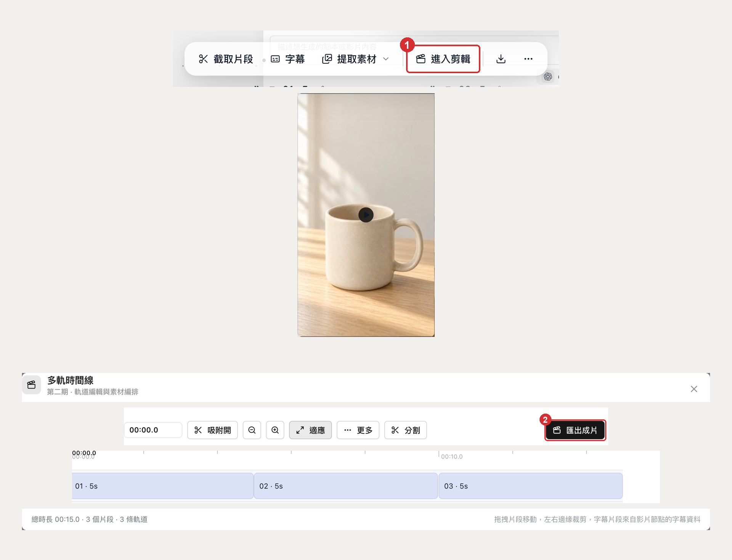Open the three-dot more options menu

(x=528, y=59)
